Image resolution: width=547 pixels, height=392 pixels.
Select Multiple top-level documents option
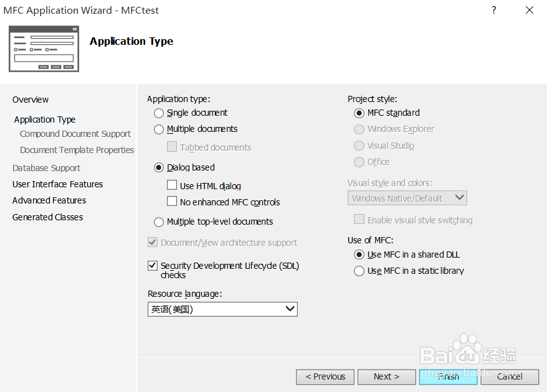pos(159,222)
